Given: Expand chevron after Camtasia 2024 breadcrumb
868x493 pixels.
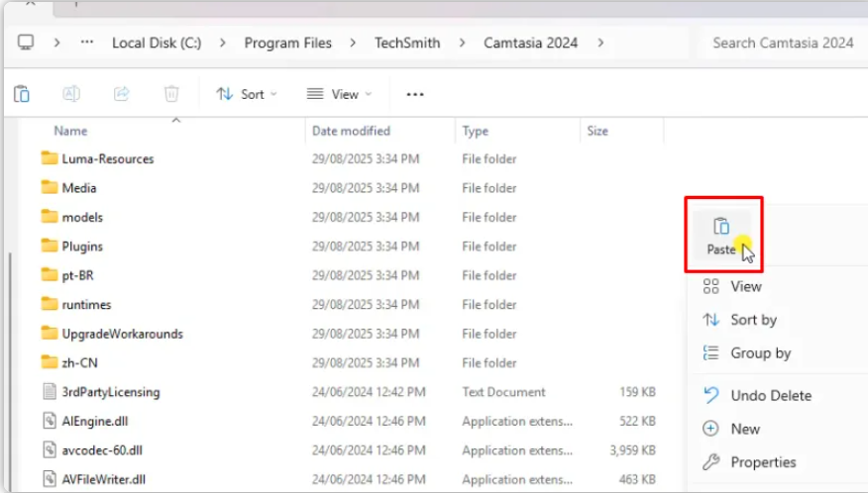Looking at the screenshot, I should pyautogui.click(x=600, y=43).
